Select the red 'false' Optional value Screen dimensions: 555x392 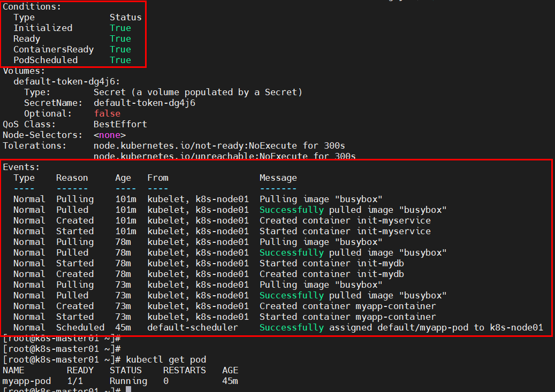(107, 113)
